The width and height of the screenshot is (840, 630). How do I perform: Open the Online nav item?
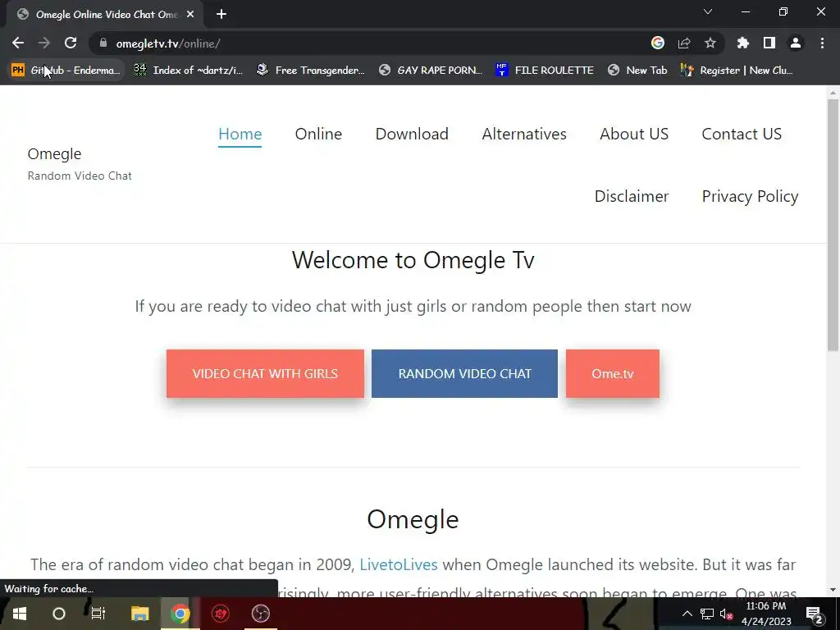click(x=318, y=134)
